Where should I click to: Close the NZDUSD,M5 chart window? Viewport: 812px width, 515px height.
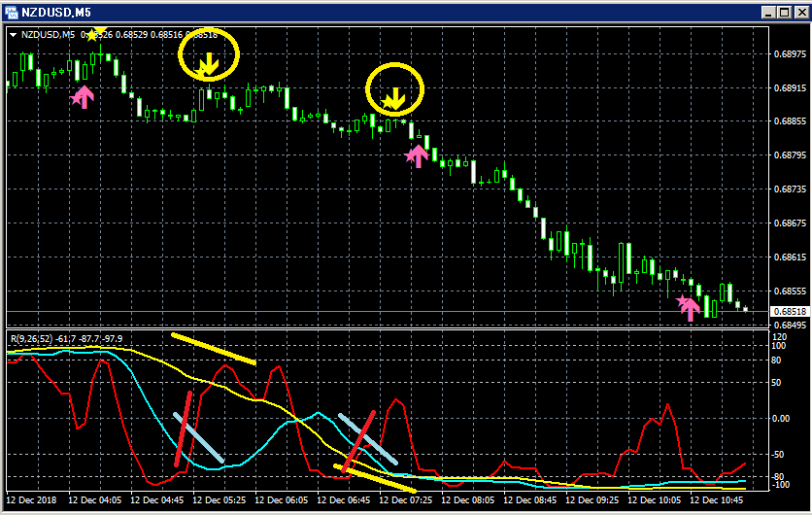click(802, 12)
